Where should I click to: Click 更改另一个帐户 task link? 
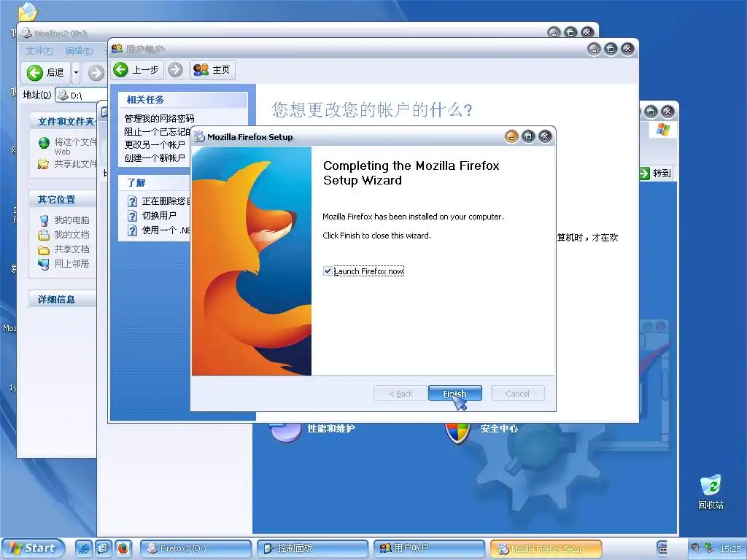click(x=155, y=144)
